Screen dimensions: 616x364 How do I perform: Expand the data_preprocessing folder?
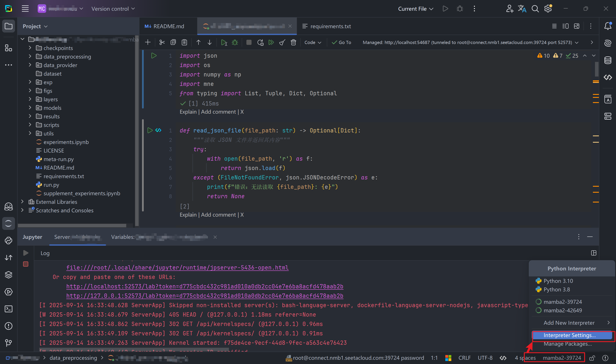pyautogui.click(x=30, y=56)
